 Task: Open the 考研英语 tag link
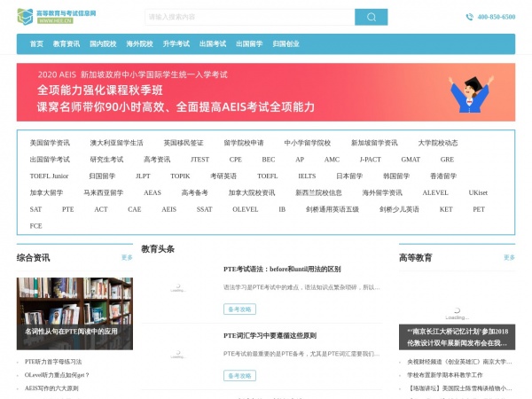pyautogui.click(x=223, y=176)
